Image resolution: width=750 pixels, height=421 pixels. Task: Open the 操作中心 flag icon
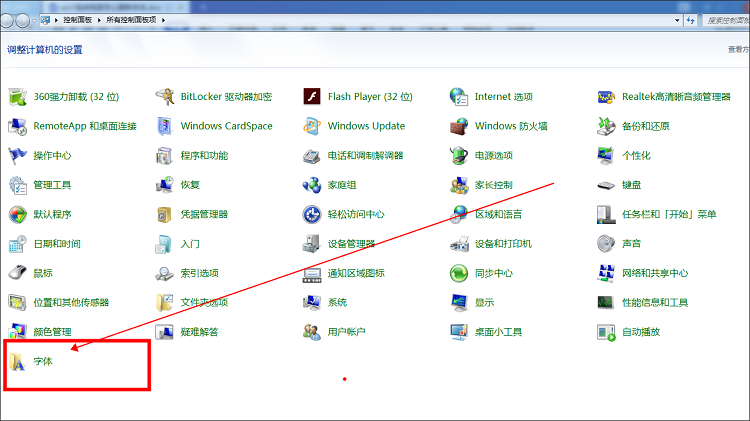(x=18, y=156)
